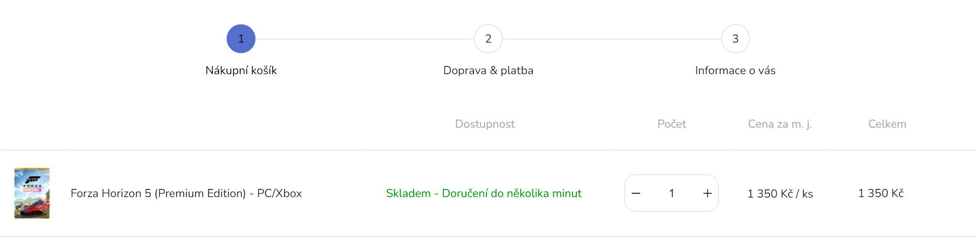Click the total price 1 350 Kč
980x243 pixels.
(881, 193)
